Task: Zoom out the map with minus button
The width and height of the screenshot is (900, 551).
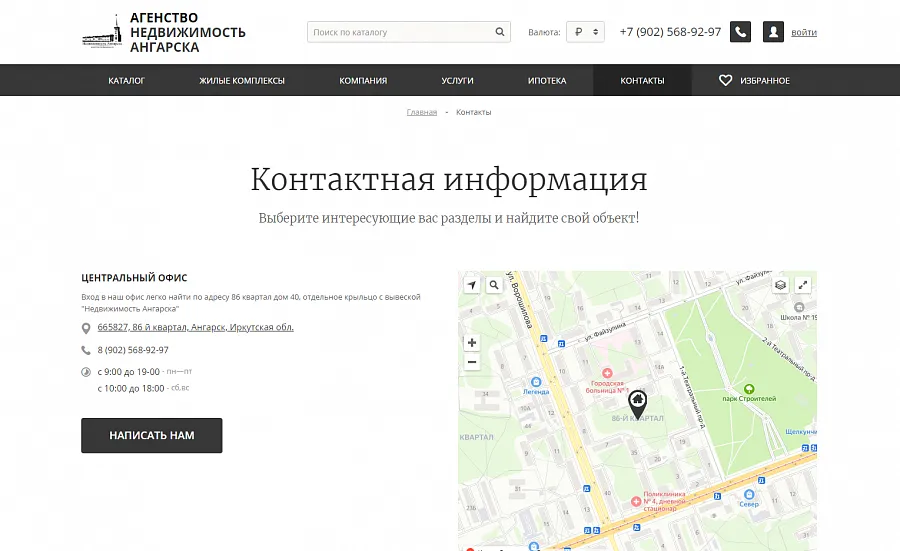Action: (x=472, y=362)
